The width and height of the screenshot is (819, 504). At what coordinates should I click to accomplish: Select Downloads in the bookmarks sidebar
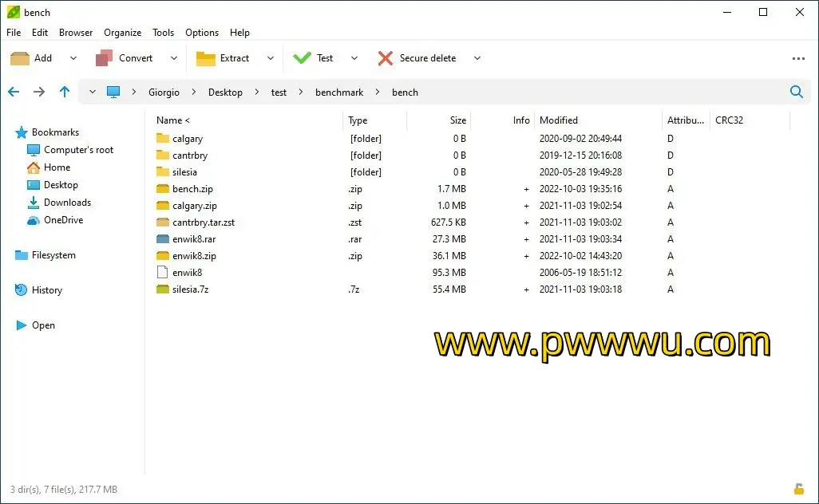click(67, 203)
